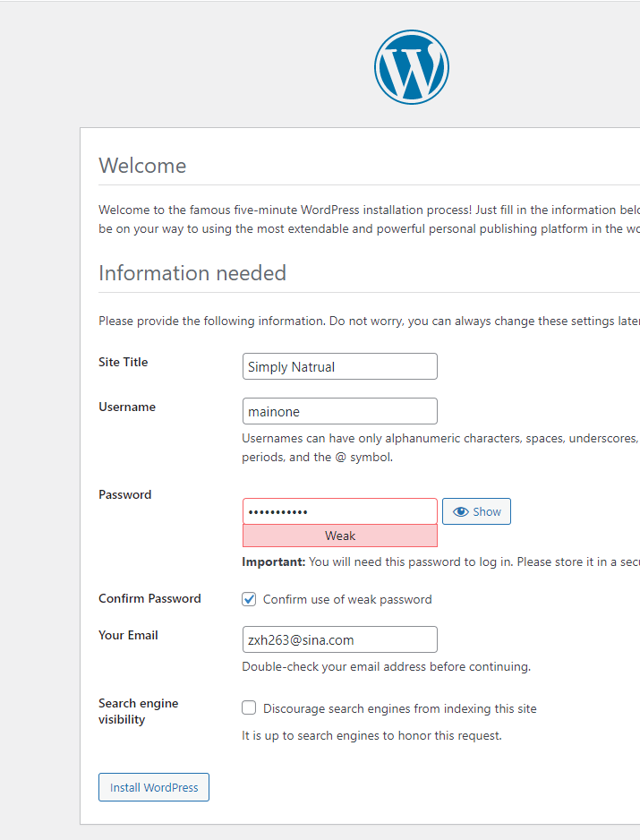Screen dimensions: 640x840
Task: Click the Your Email field with zxh263@sina.com
Action: point(339,639)
